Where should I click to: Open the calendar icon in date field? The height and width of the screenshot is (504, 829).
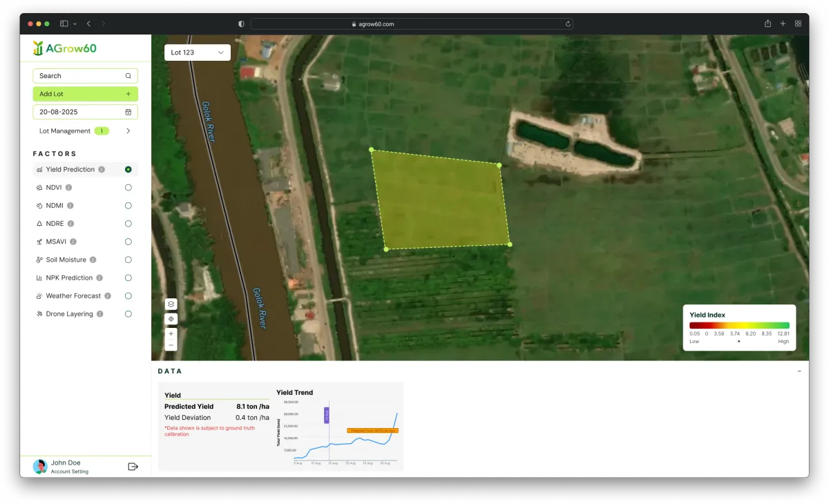[128, 112]
